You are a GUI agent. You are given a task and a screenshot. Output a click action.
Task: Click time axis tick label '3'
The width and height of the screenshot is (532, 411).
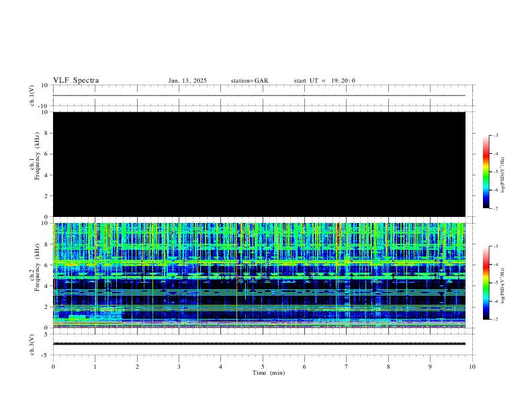(x=179, y=367)
